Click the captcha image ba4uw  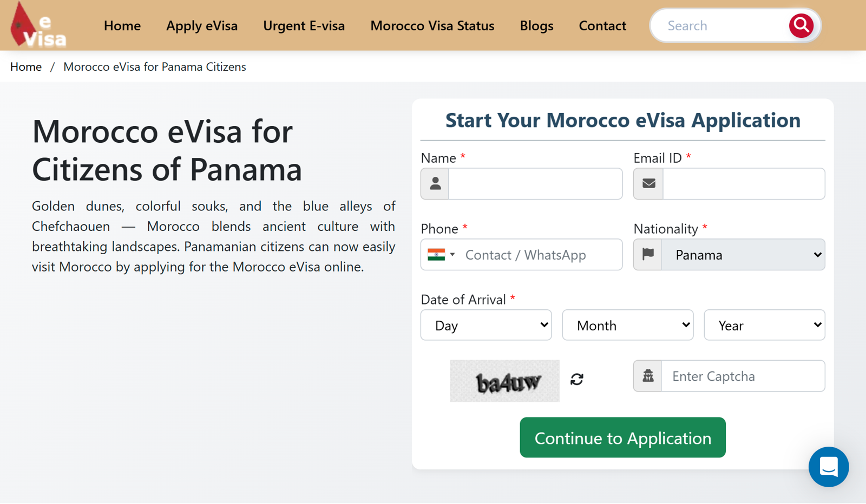504,381
